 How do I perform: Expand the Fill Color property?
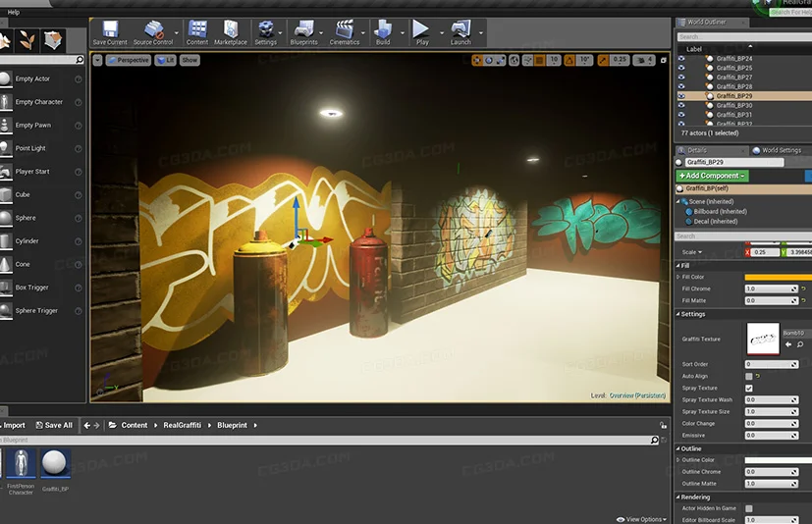tap(678, 277)
